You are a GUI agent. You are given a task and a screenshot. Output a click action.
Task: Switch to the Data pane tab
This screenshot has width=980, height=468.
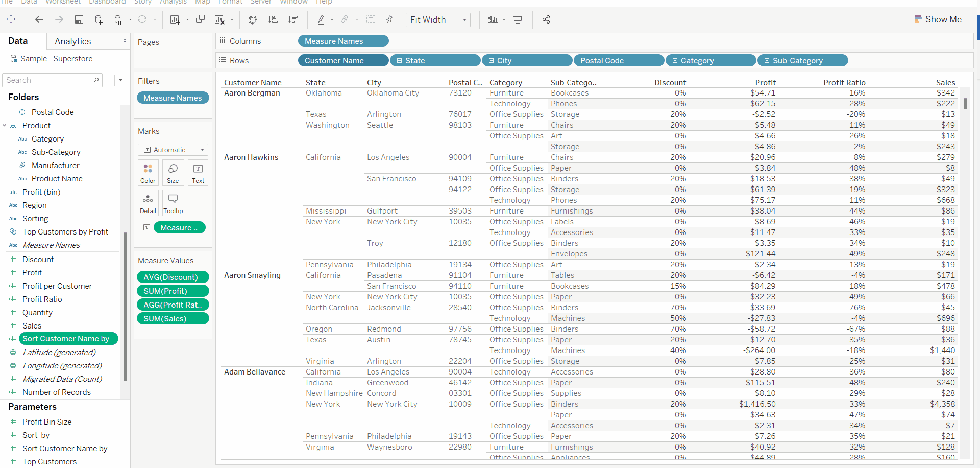pyautogui.click(x=18, y=41)
